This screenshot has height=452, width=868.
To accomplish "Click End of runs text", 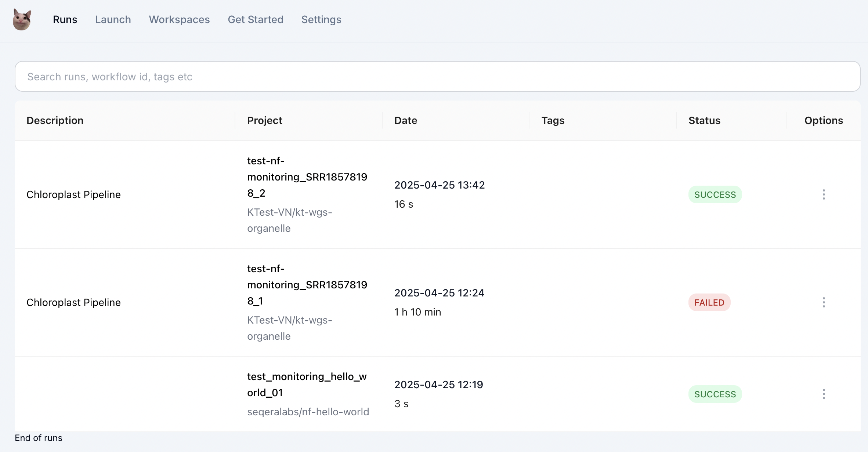I will click(x=39, y=438).
